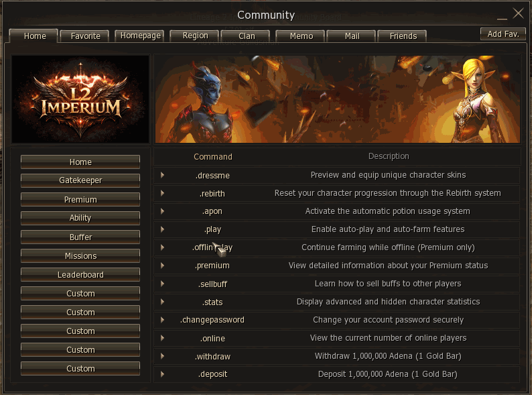The image size is (532, 395).
Task: Open the Buffer section
Action: [80, 237]
